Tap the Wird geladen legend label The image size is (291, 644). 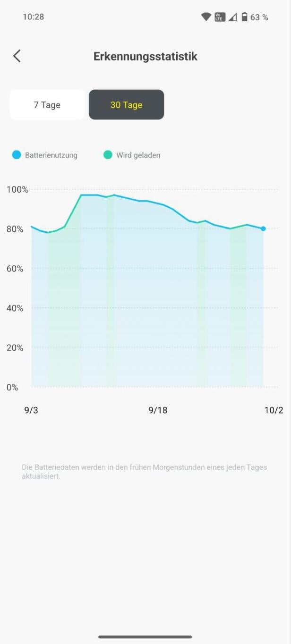click(x=138, y=155)
